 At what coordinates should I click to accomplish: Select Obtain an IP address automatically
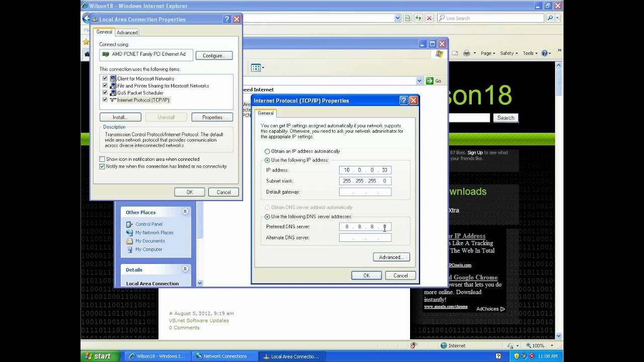point(267,151)
